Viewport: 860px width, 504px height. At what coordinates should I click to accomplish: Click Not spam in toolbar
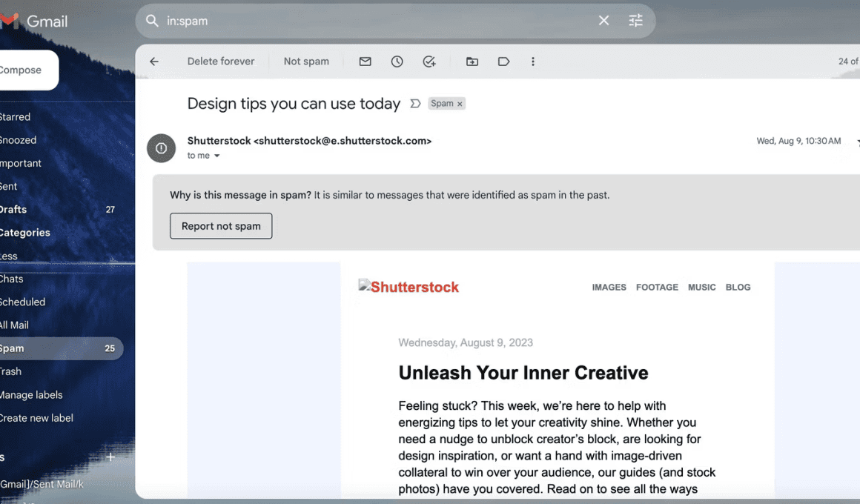[306, 62]
